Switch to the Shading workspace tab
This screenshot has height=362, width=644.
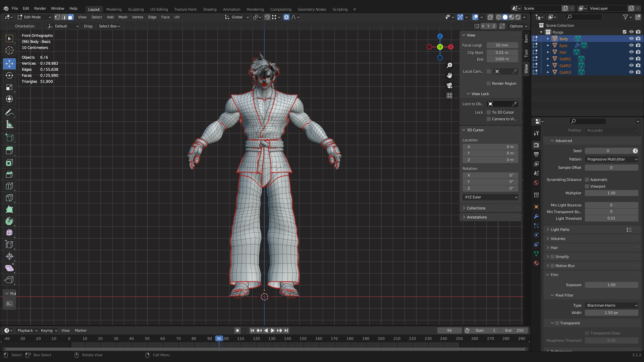coord(210,9)
